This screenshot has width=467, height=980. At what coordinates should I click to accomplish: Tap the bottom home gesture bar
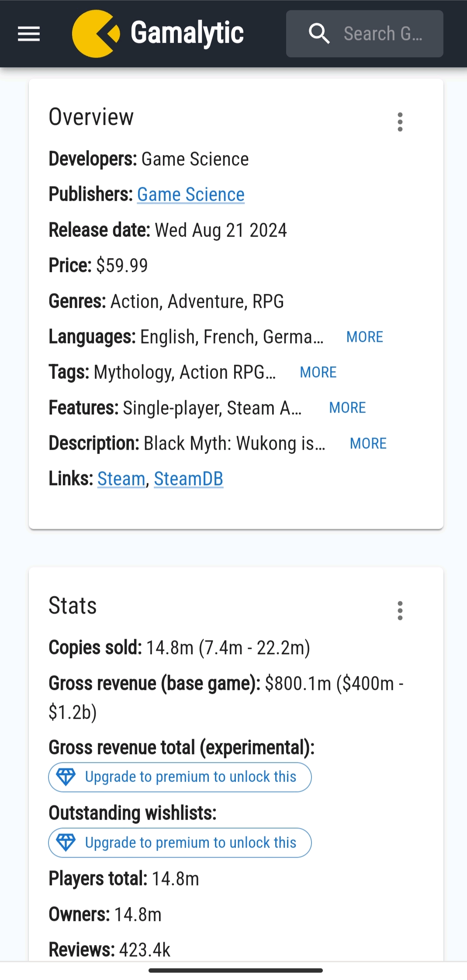(235, 970)
